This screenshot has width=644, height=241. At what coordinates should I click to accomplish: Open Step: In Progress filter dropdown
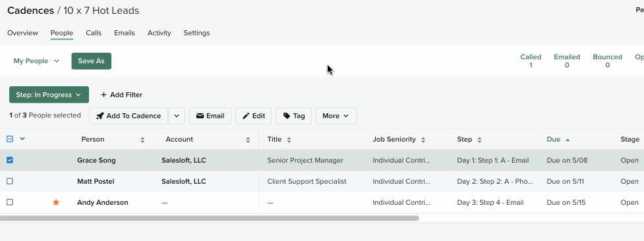[x=49, y=94]
